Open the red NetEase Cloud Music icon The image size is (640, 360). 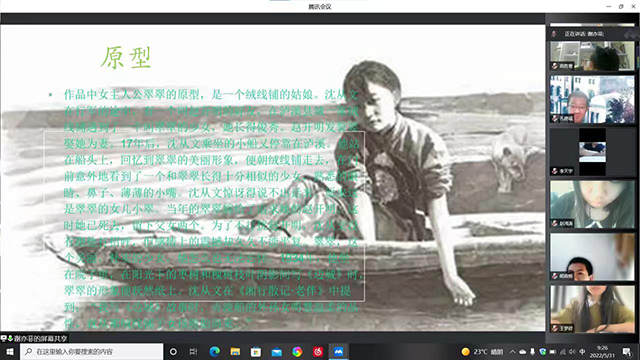click(318, 351)
